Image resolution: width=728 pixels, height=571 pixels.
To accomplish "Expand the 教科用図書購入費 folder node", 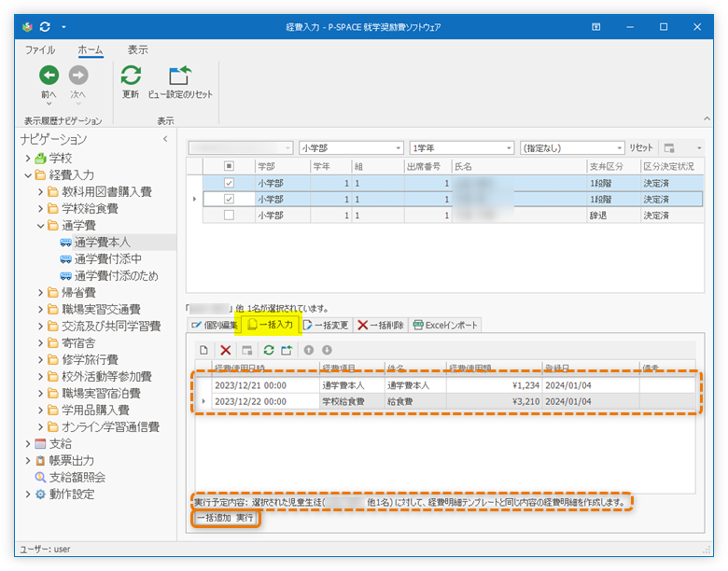I will pos(40,191).
